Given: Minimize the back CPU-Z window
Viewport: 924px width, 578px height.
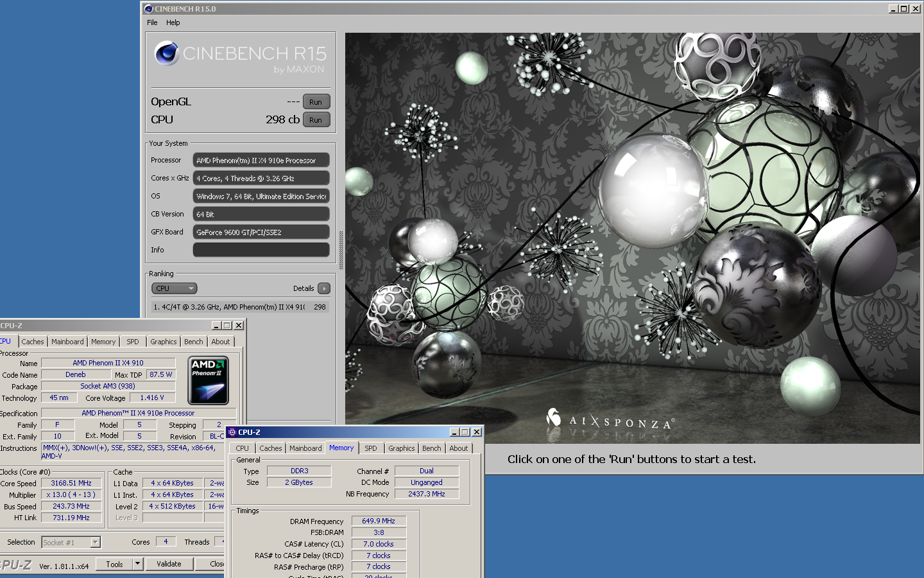Looking at the screenshot, I should (x=216, y=326).
